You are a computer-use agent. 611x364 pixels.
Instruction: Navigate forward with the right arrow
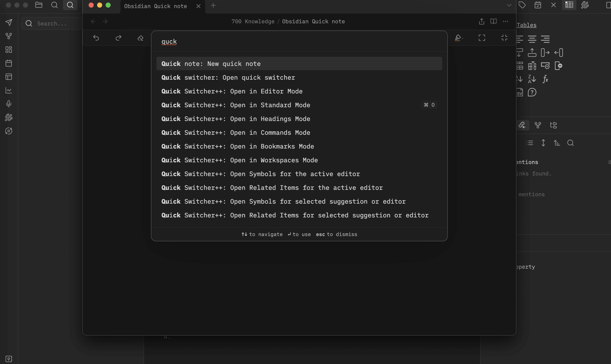pyautogui.click(x=105, y=22)
